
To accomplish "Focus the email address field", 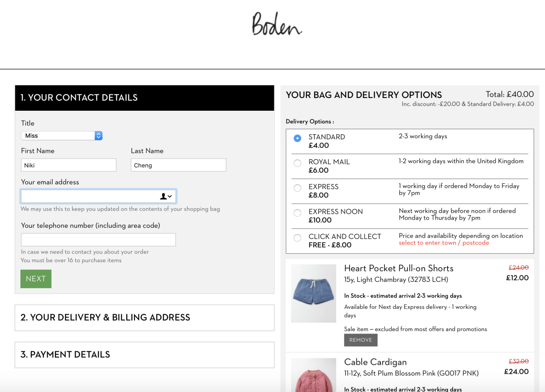I will point(89,196).
